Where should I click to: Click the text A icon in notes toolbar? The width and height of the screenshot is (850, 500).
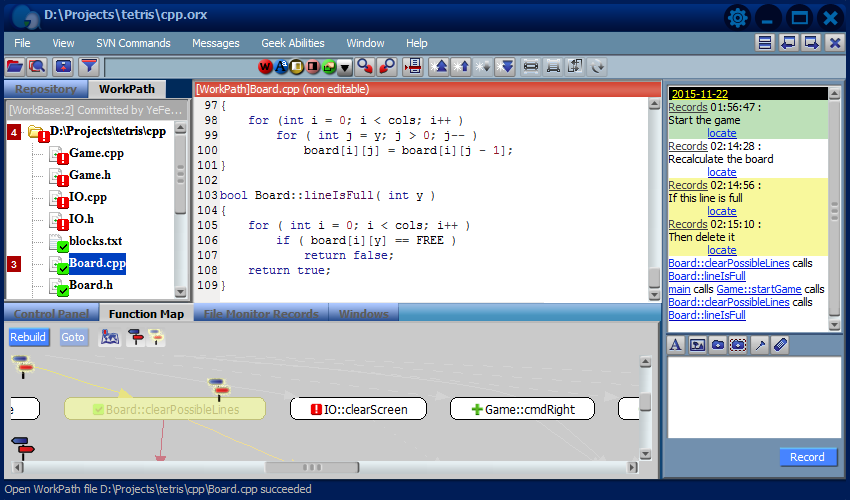pyautogui.click(x=675, y=345)
